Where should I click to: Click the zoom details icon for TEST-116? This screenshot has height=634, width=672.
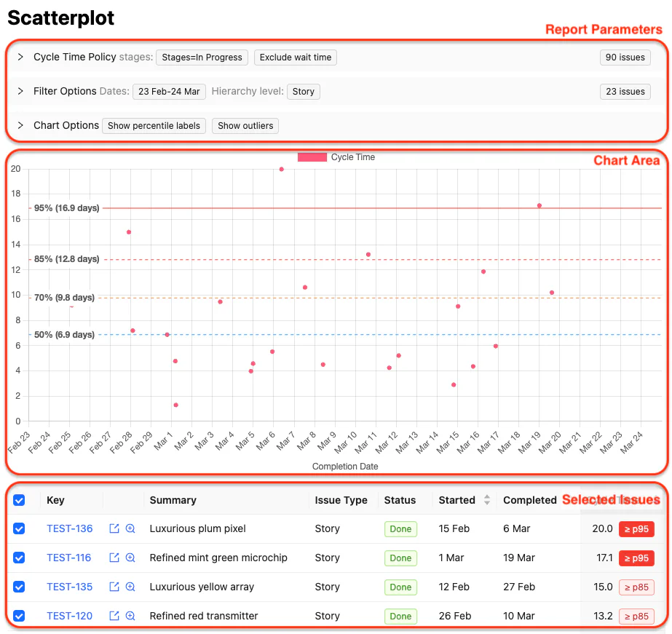(x=130, y=558)
